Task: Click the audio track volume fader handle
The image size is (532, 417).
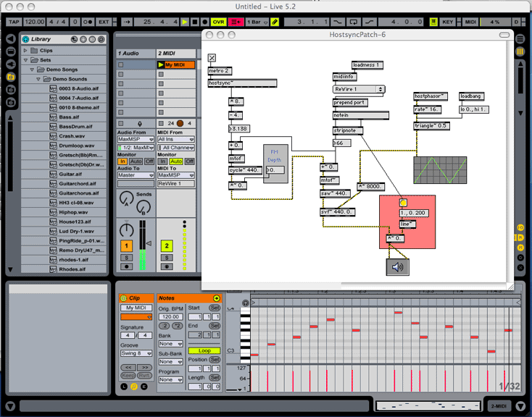Action: click(149, 243)
